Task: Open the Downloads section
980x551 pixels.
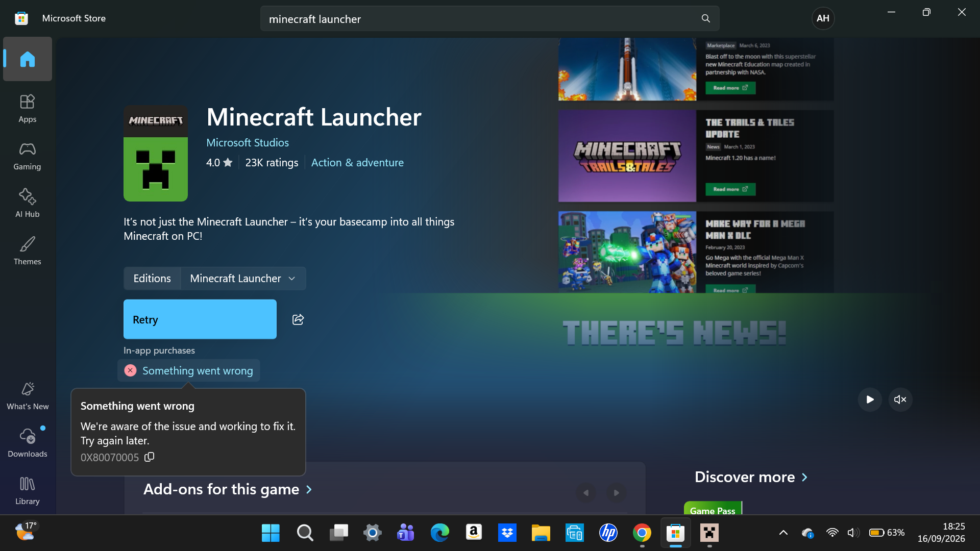Action: (x=28, y=443)
